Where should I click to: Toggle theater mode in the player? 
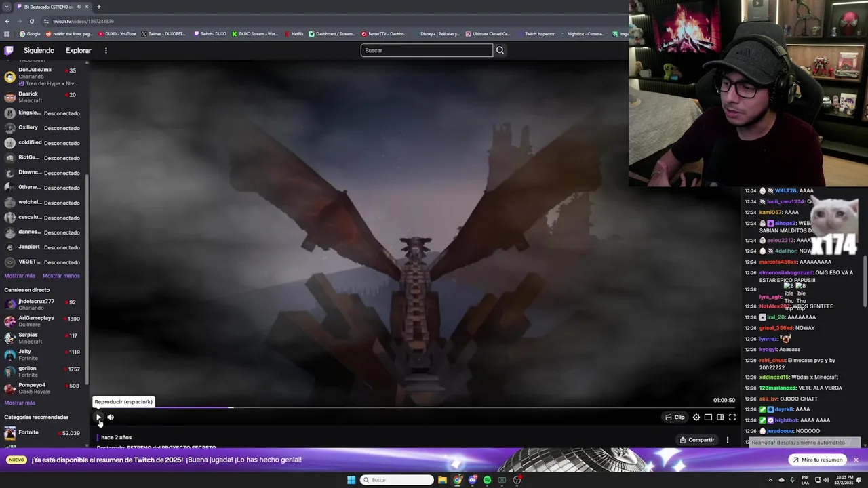[x=720, y=418]
